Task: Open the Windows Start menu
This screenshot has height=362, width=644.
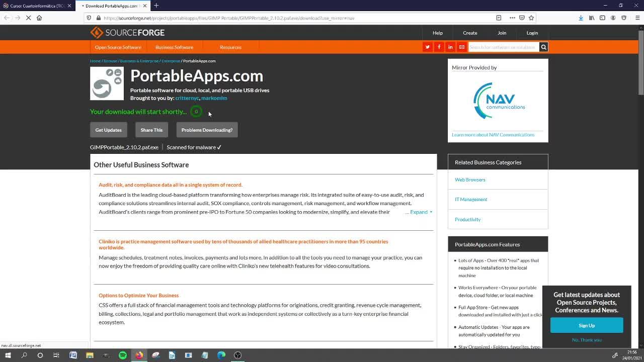Action: [x=8, y=355]
